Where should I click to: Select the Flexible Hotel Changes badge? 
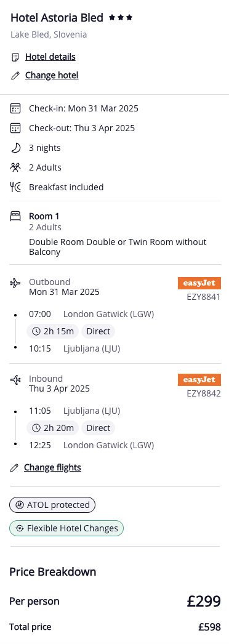(x=66, y=528)
